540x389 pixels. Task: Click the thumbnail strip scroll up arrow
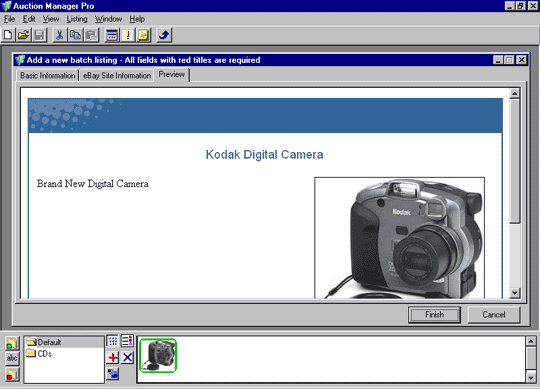pos(531,341)
